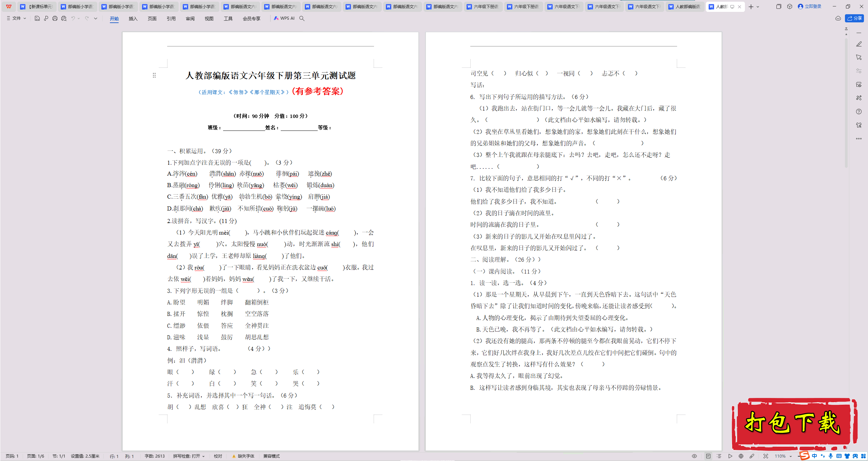868x461 pixels.
Task: Click the Save document icon
Action: (x=37, y=18)
